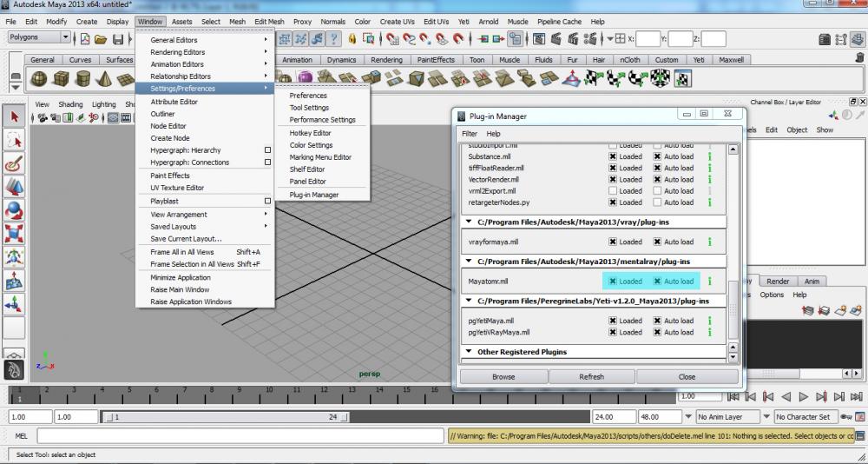This screenshot has width=868, height=464.
Task: Click the Browse button
Action: [x=503, y=376]
